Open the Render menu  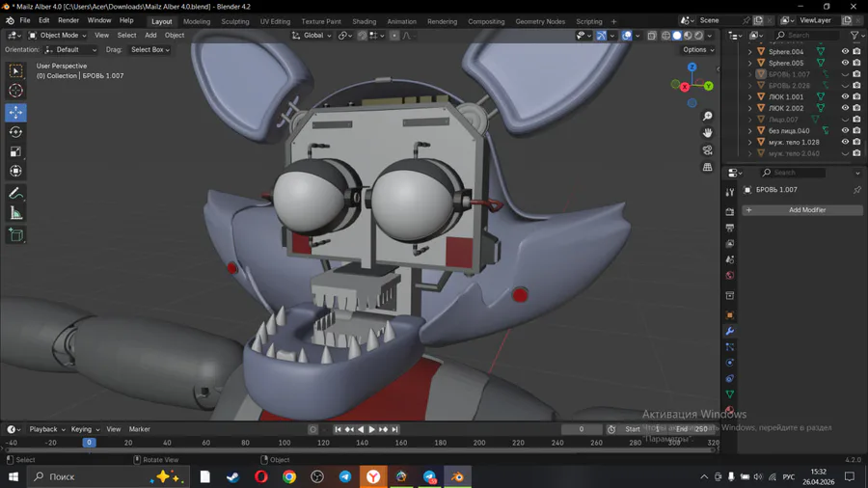point(68,20)
